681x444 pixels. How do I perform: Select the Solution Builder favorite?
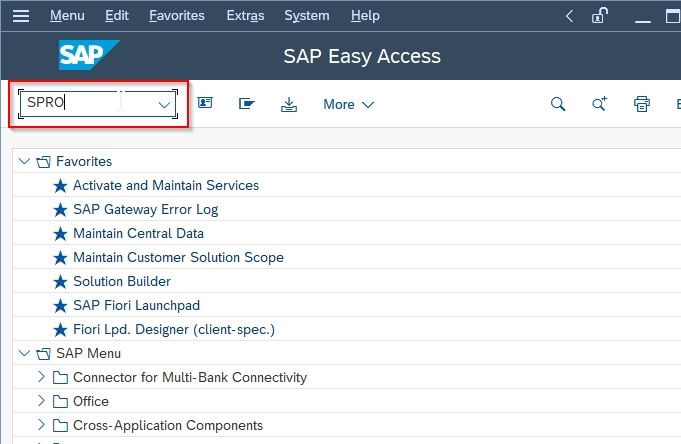[122, 281]
